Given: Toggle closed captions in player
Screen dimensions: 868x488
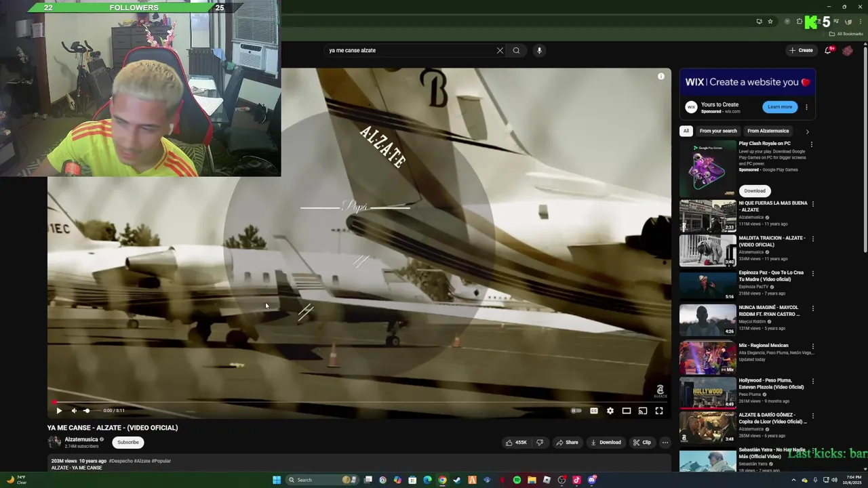Looking at the screenshot, I should (594, 411).
